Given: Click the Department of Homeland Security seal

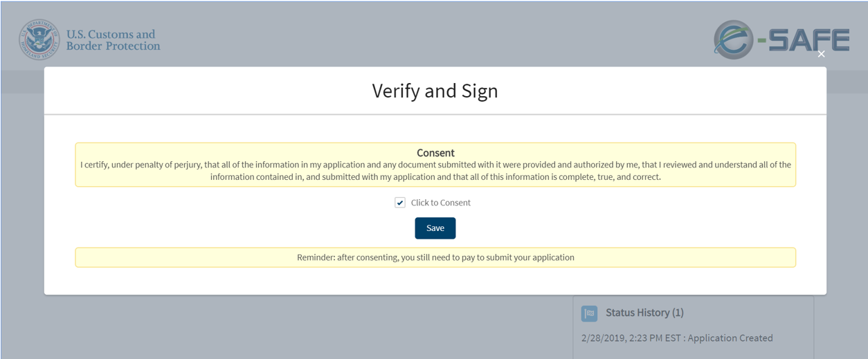Looking at the screenshot, I should [x=39, y=40].
